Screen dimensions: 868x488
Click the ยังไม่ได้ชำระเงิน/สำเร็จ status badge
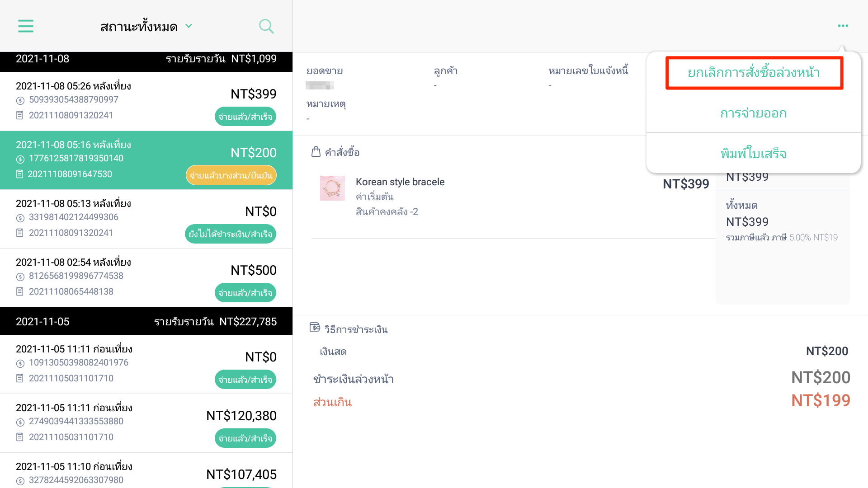(231, 234)
